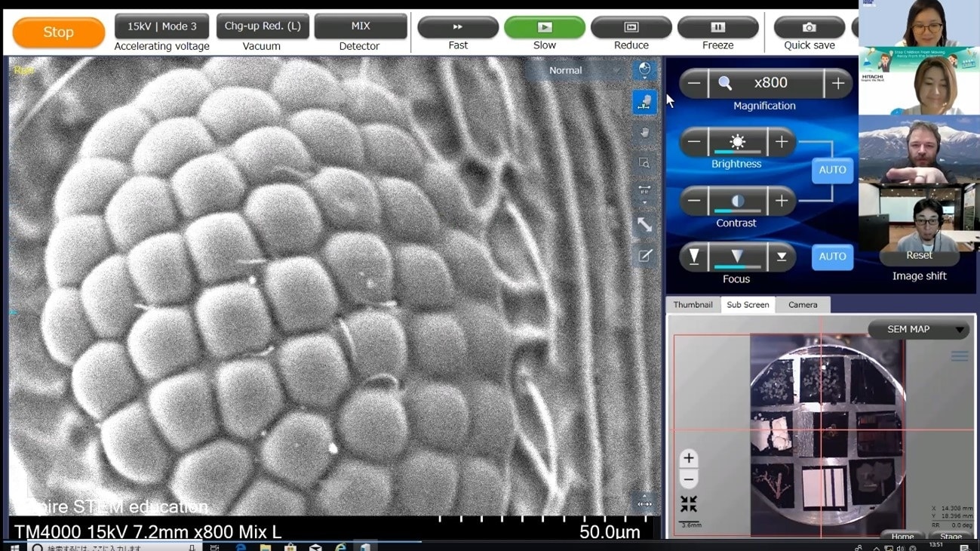Click the Quick save camera button
Viewport: 980px width, 551px height.
click(809, 27)
